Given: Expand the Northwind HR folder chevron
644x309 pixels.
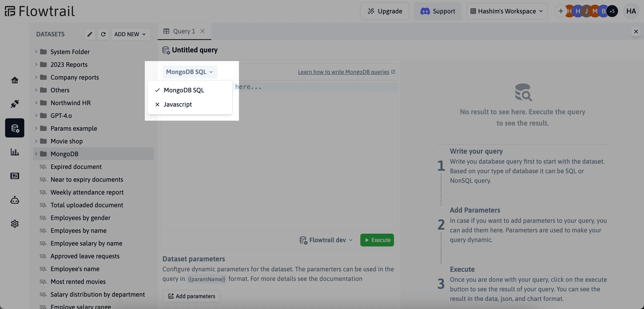Looking at the screenshot, I should click(36, 103).
